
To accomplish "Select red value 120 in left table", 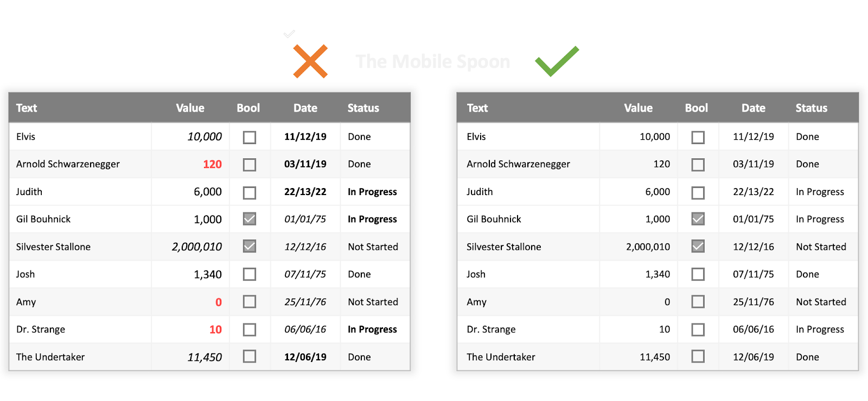I will pyautogui.click(x=212, y=164).
